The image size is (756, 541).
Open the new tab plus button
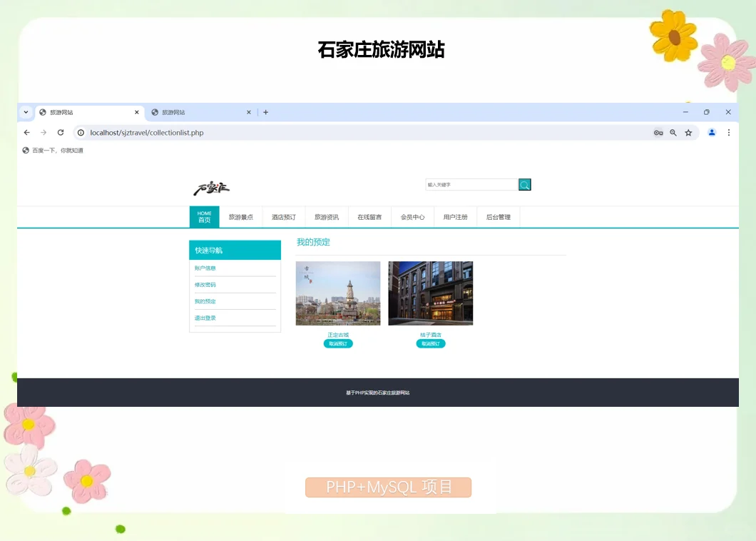tap(265, 112)
